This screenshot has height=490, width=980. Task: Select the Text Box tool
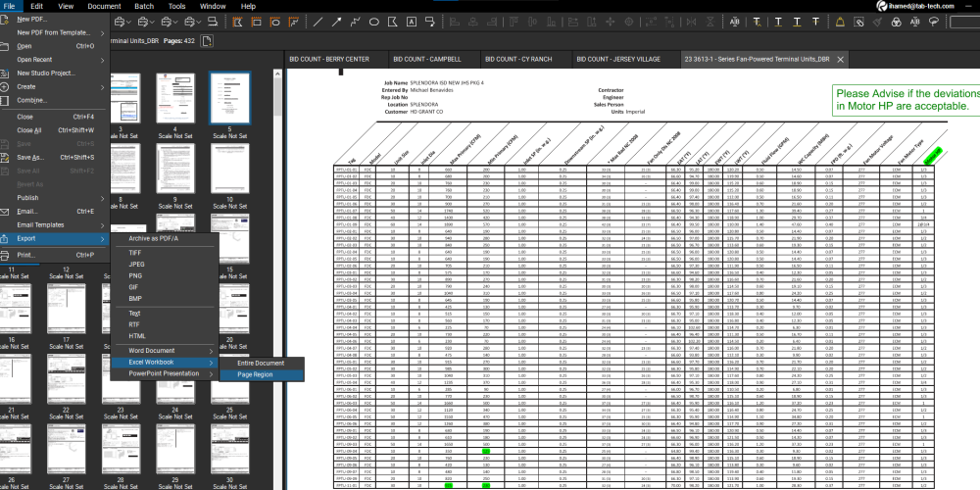(x=412, y=22)
